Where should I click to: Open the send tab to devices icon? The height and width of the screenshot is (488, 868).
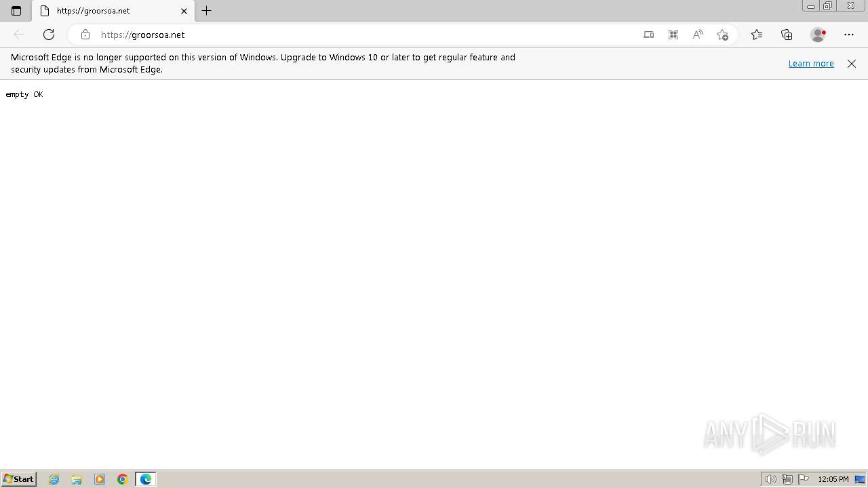(649, 35)
